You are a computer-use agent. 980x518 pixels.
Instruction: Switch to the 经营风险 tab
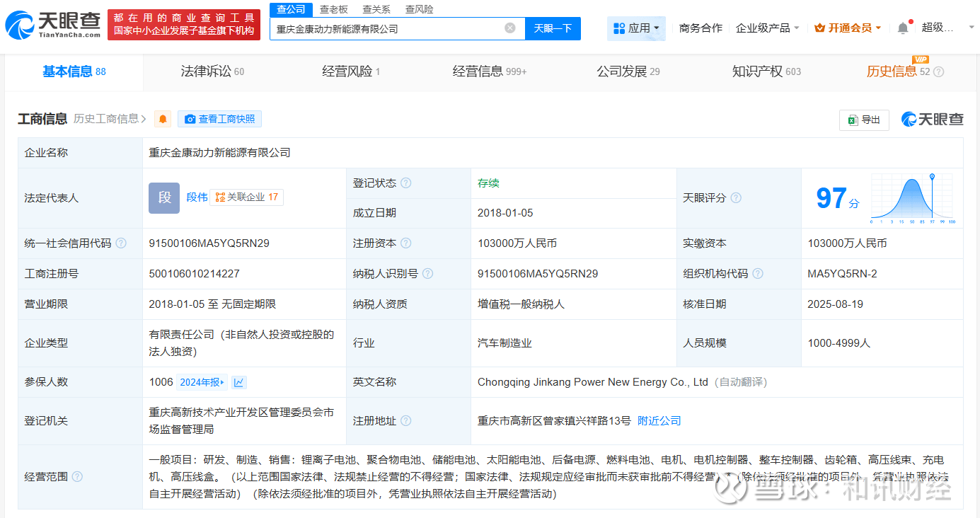click(x=351, y=71)
